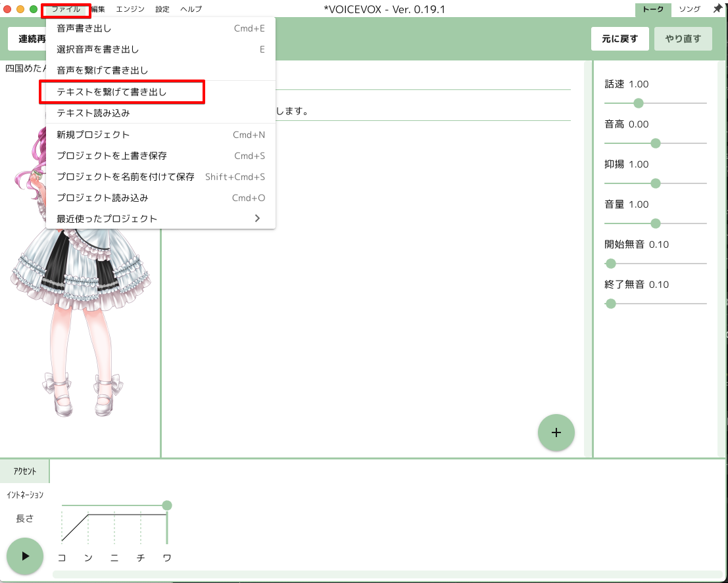Select 音声を繋げて書き出し menu entry
728x583 pixels.
pyautogui.click(x=160, y=70)
